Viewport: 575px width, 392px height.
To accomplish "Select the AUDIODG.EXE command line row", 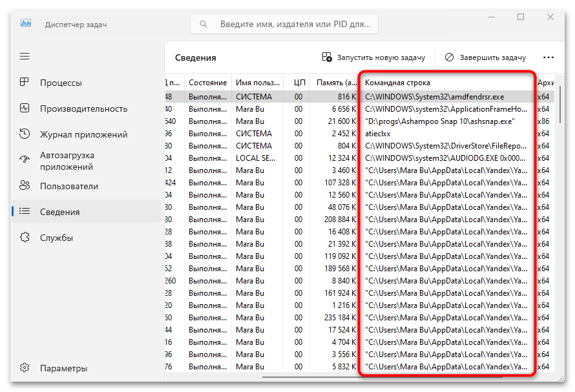I will coord(445,158).
